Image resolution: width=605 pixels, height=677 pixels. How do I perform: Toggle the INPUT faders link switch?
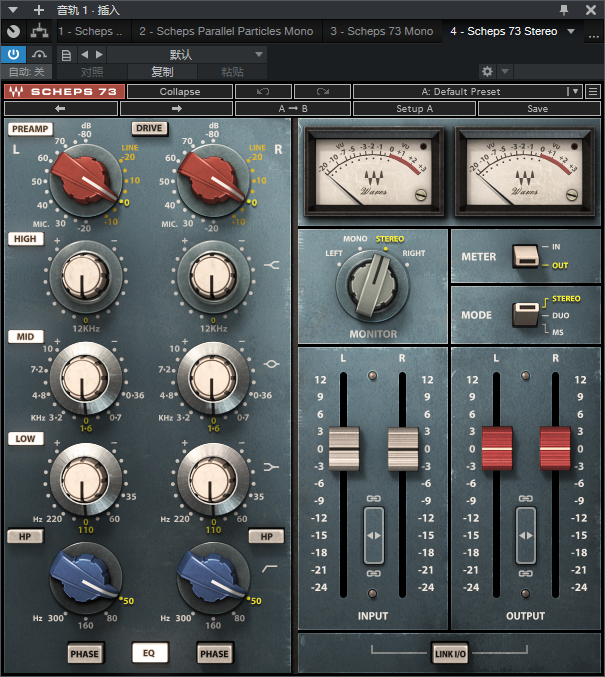pos(374,536)
